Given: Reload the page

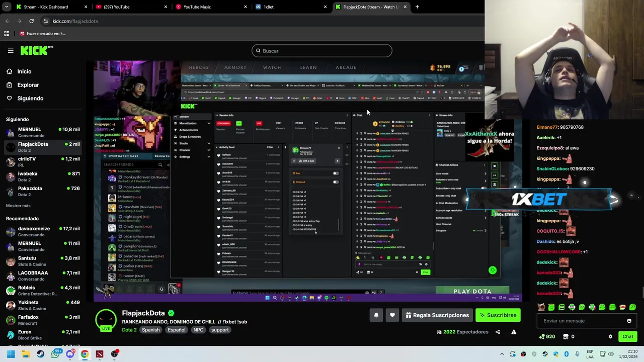Looking at the screenshot, I should click(x=31, y=21).
